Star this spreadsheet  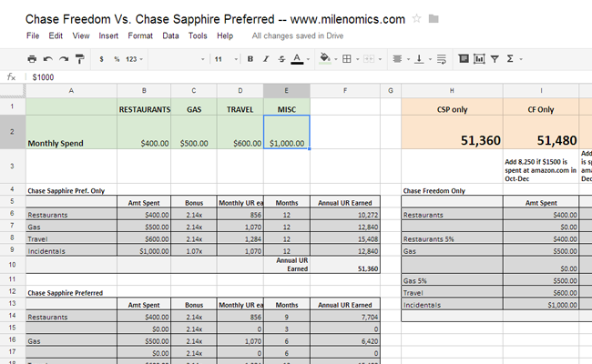point(416,18)
